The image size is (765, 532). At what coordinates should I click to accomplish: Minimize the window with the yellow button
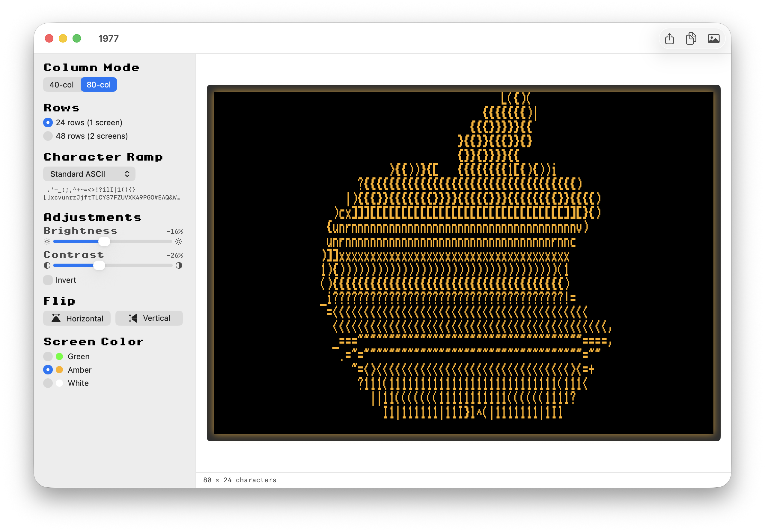point(63,39)
